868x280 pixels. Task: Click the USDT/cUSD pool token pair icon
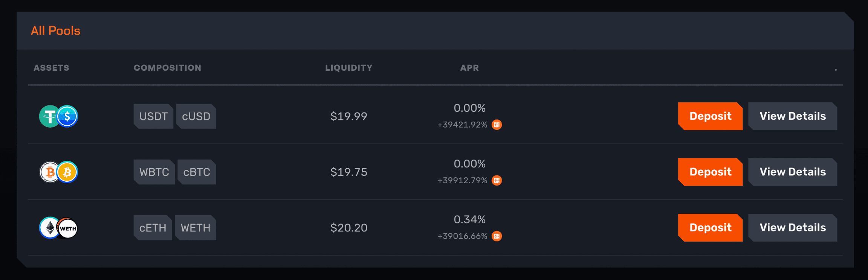pos(58,116)
